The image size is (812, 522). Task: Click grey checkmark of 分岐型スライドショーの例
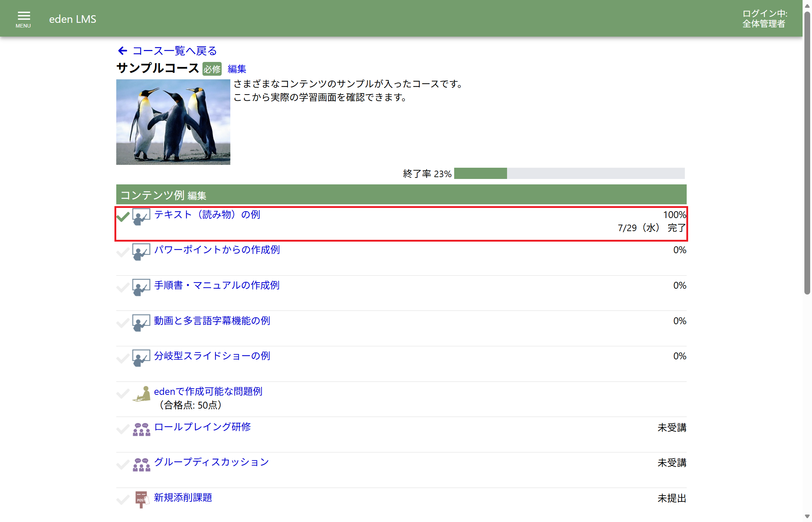(123, 358)
